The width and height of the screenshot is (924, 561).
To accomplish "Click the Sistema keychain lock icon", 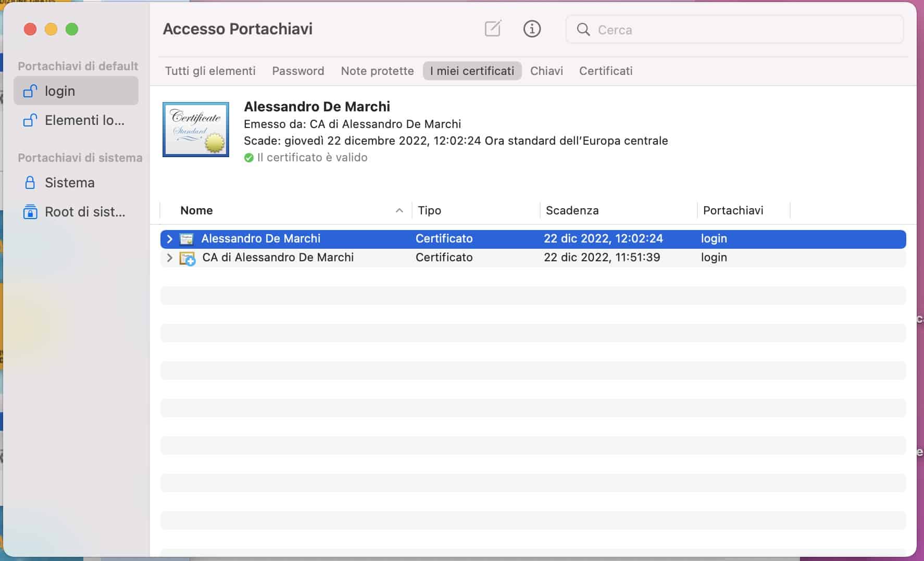I will click(x=30, y=183).
